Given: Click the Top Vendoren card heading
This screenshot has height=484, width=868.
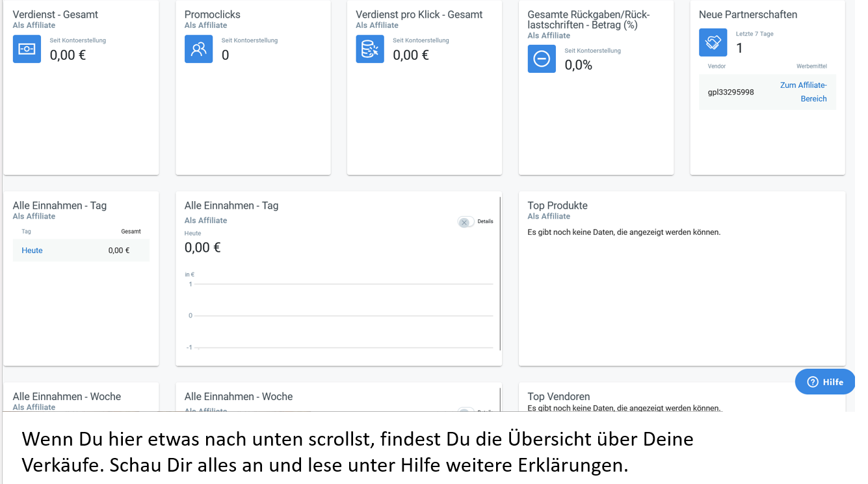Looking at the screenshot, I should pos(559,396).
